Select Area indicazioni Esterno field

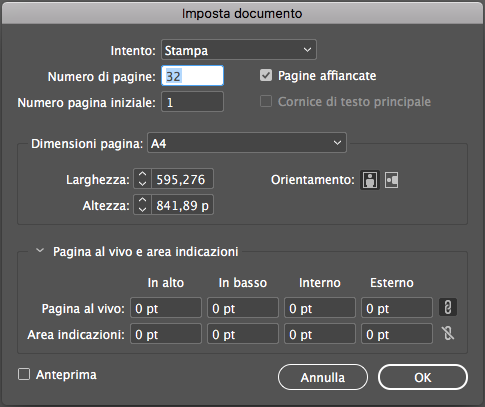coord(397,334)
